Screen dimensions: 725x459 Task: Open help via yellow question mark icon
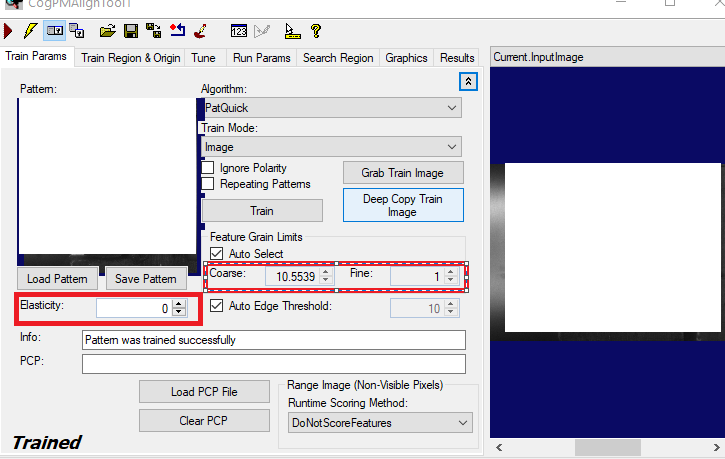[x=316, y=31]
